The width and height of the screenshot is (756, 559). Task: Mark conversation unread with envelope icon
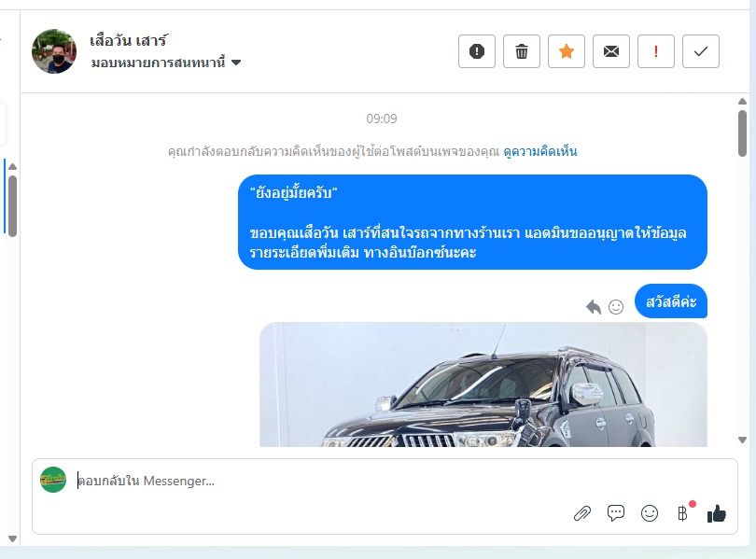(x=611, y=51)
